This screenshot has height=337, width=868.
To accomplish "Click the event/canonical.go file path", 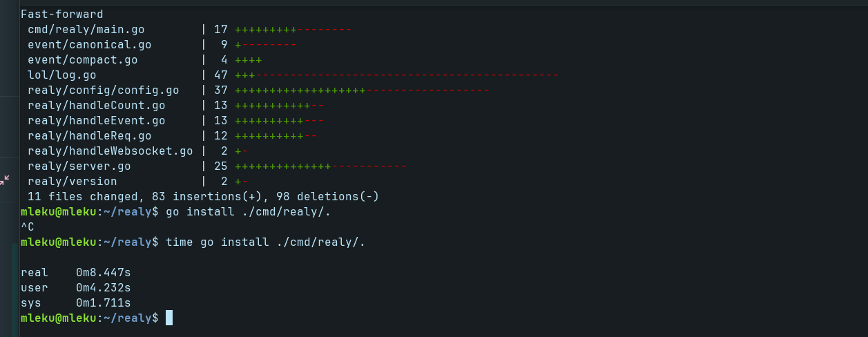I will (x=90, y=45).
